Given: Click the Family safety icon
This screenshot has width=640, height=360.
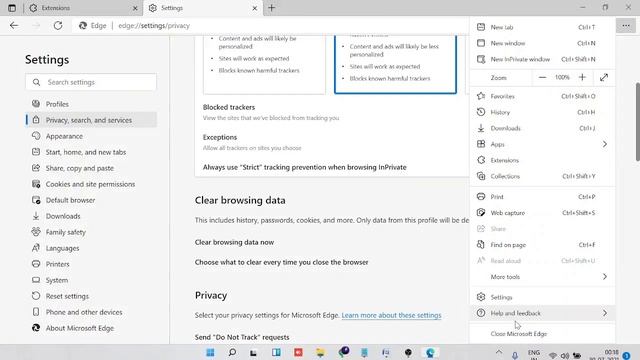Looking at the screenshot, I should click(x=36, y=232).
